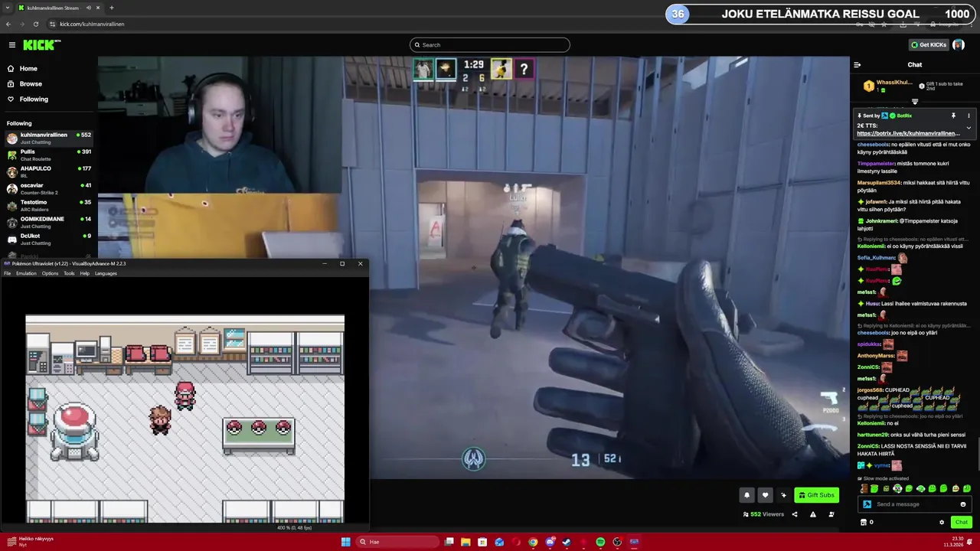Open Tools menu in VisualBoyAdvance

69,273
